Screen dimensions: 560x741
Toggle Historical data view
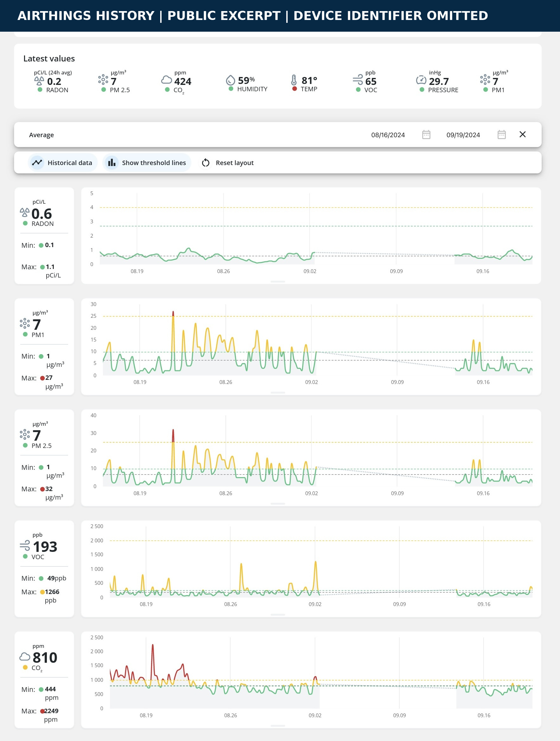pyautogui.click(x=63, y=163)
